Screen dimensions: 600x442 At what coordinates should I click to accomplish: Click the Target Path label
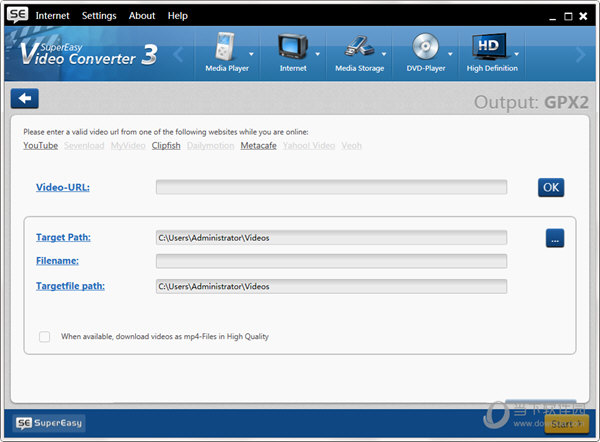point(64,237)
